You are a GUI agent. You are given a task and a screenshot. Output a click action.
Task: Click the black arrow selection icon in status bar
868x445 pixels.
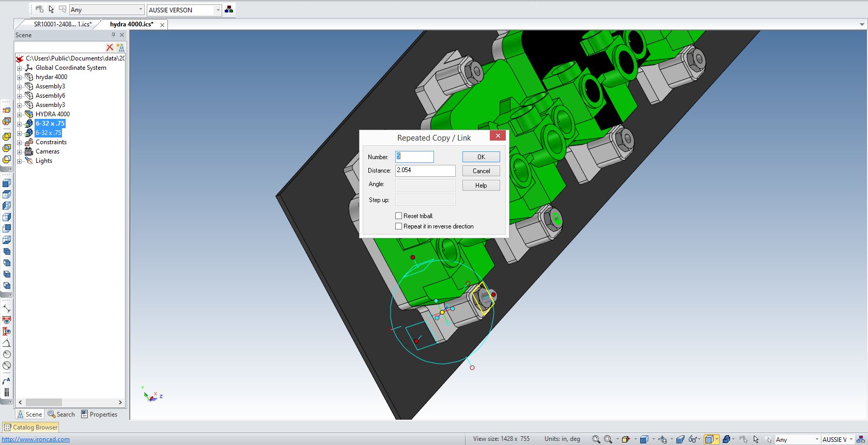756,439
